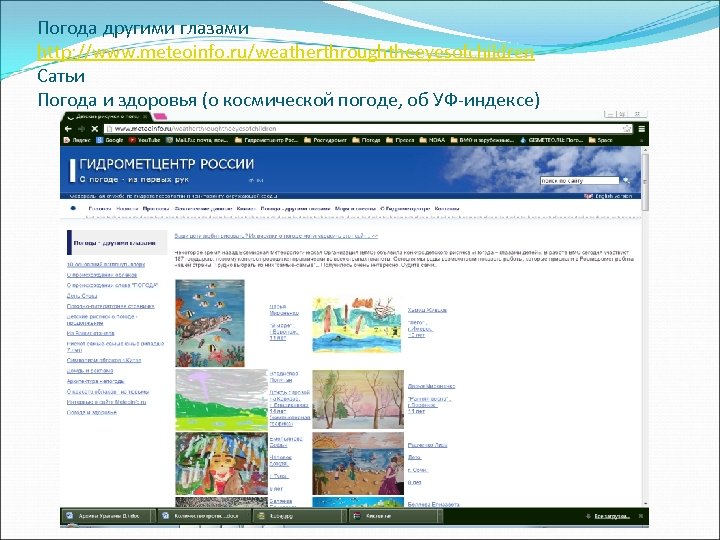This screenshot has height=540, width=720.
Task: Open the NOAA bookmark folder
Action: 432,140
